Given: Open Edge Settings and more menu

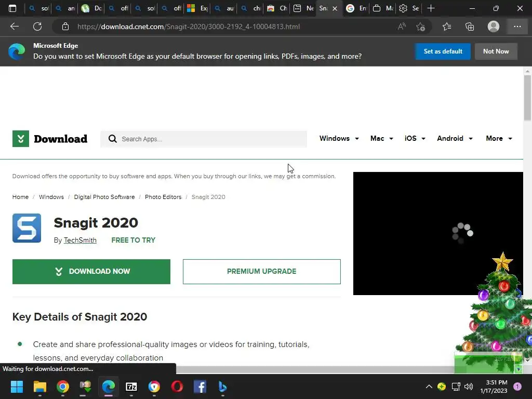Looking at the screenshot, I should (x=517, y=26).
